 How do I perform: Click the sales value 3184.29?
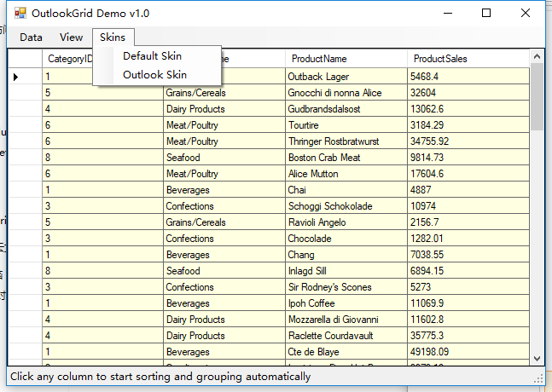click(x=468, y=124)
